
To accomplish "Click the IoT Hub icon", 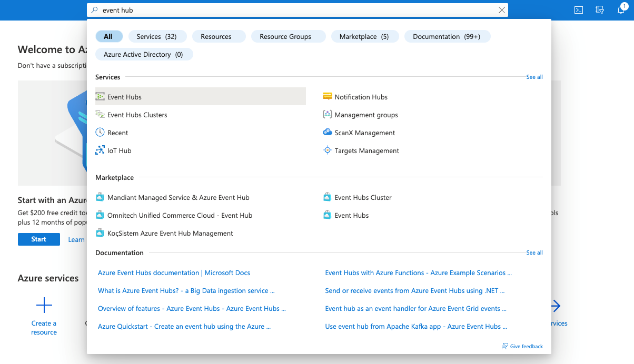I will [x=100, y=150].
